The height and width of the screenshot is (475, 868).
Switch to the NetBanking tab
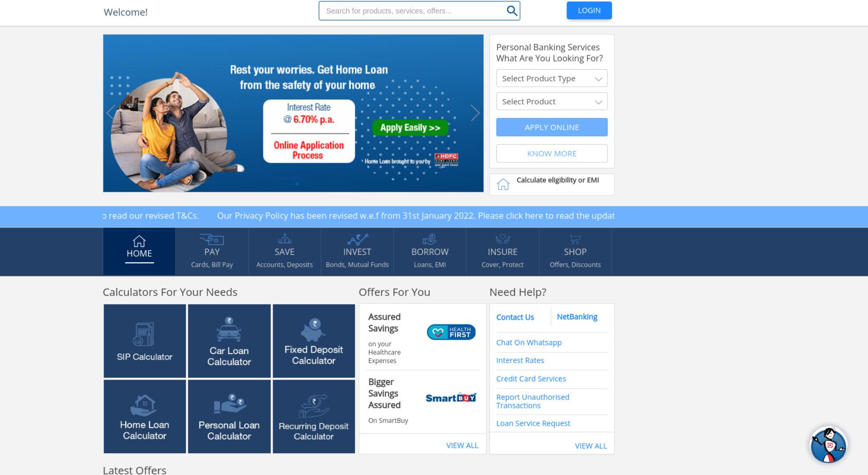(x=577, y=317)
